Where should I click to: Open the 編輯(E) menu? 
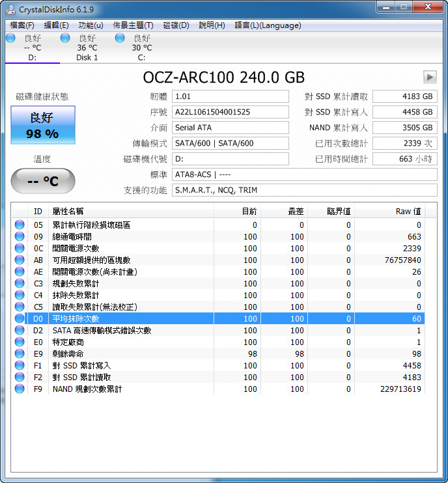[57, 25]
